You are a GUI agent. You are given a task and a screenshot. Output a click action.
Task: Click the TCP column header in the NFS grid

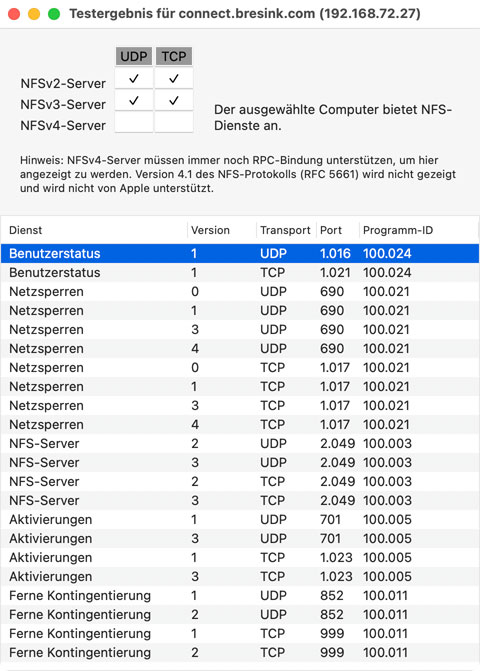pyautogui.click(x=174, y=56)
